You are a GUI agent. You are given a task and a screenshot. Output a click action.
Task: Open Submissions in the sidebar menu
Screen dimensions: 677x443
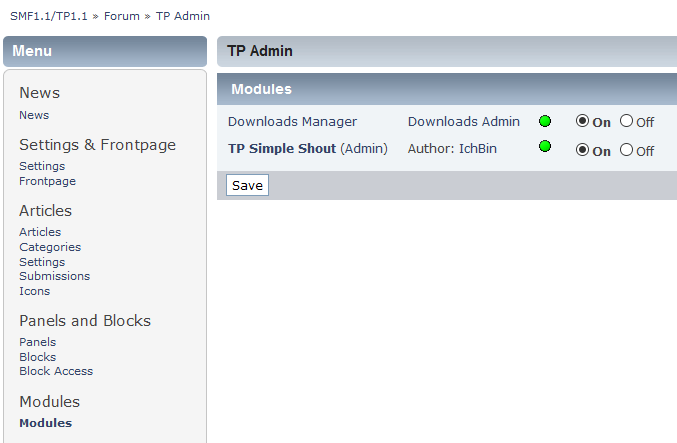point(54,276)
